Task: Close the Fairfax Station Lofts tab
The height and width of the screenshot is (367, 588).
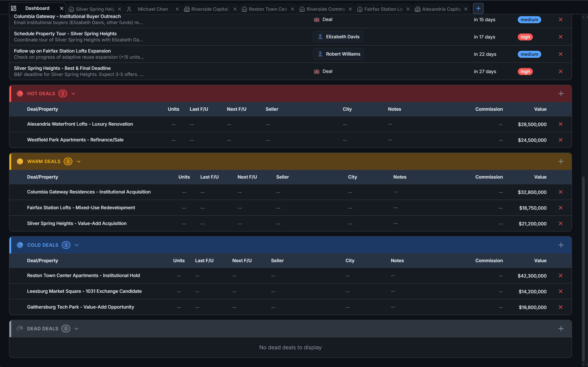Action: 408,9
